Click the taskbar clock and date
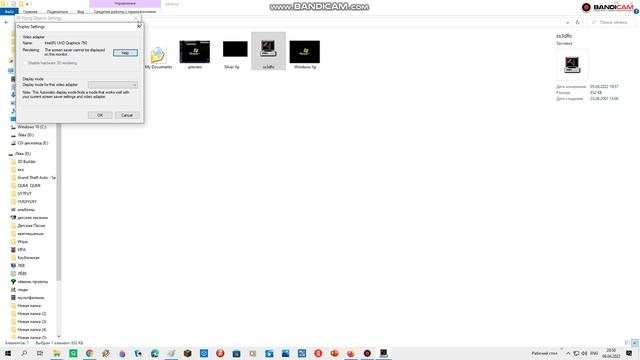This screenshot has height=360, width=640. 611,353
